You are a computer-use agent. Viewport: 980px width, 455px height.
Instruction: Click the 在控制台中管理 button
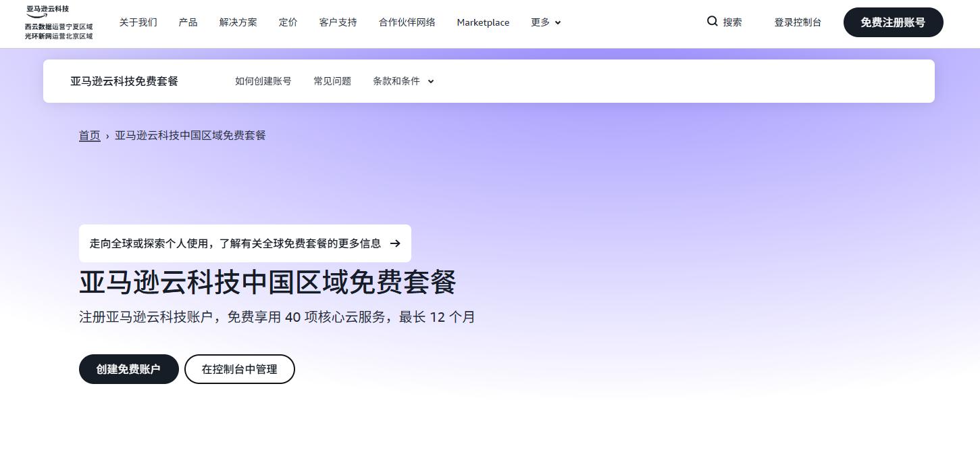[239, 369]
